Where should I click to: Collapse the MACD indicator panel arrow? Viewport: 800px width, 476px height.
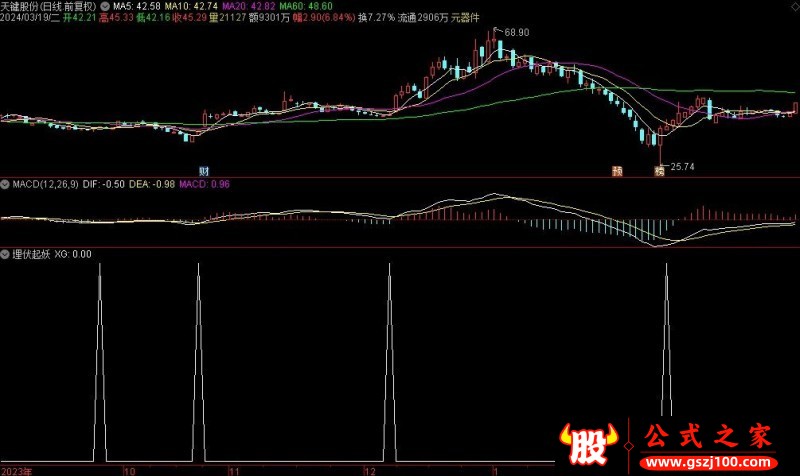coord(5,185)
